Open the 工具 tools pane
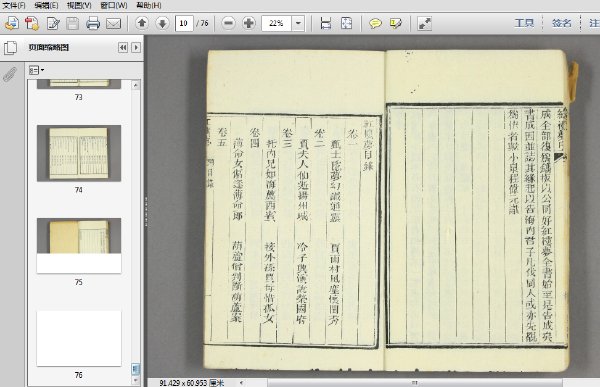The image size is (600, 387). (x=524, y=23)
